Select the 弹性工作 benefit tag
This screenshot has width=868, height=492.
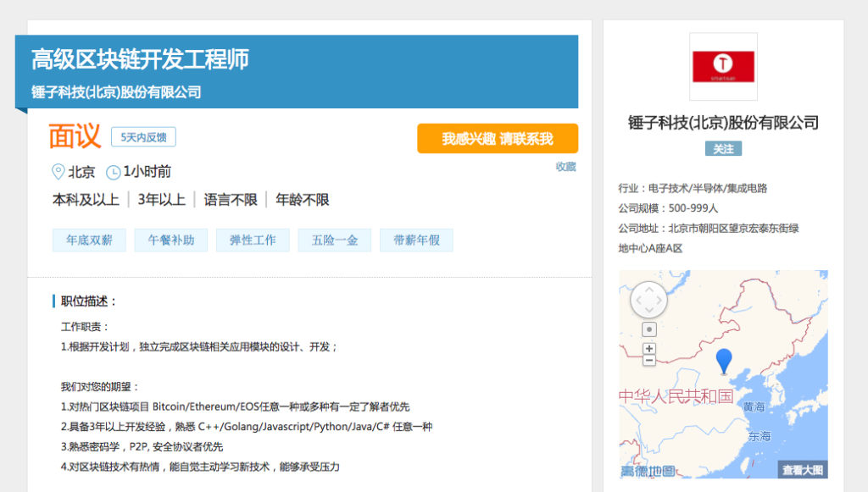(x=253, y=240)
